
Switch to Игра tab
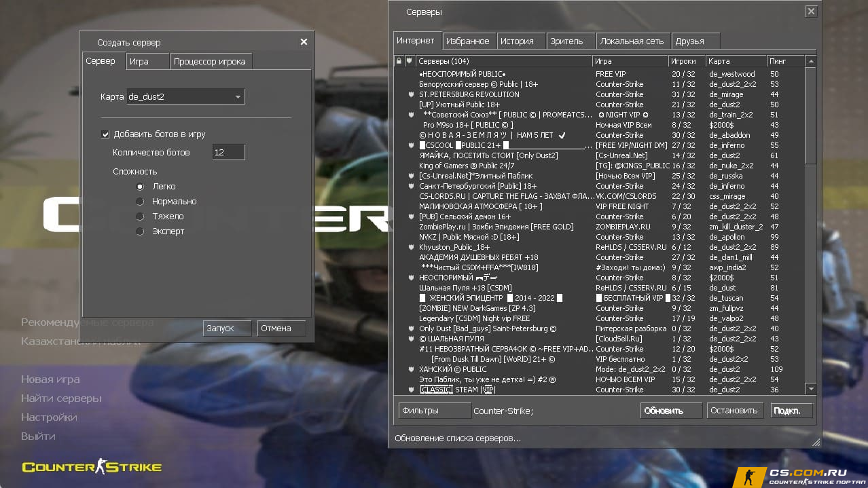pyautogui.click(x=147, y=61)
